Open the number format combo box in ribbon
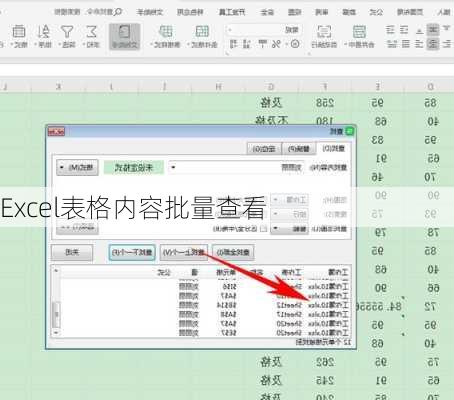 coord(263,30)
